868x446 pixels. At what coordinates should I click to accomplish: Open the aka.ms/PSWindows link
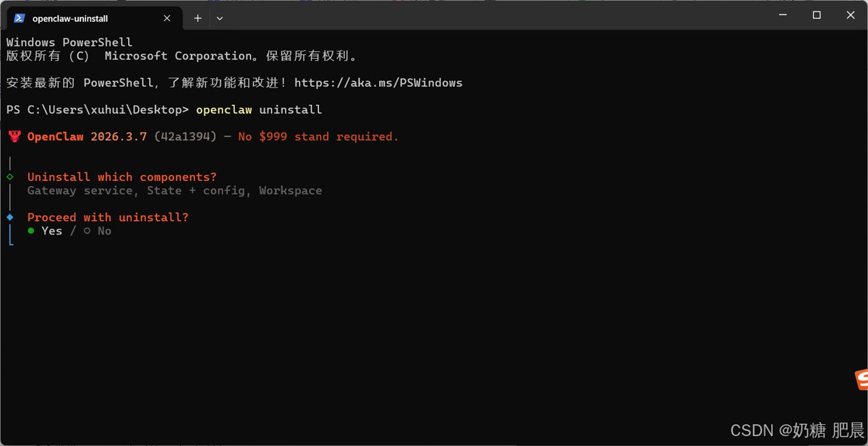pyautogui.click(x=378, y=83)
